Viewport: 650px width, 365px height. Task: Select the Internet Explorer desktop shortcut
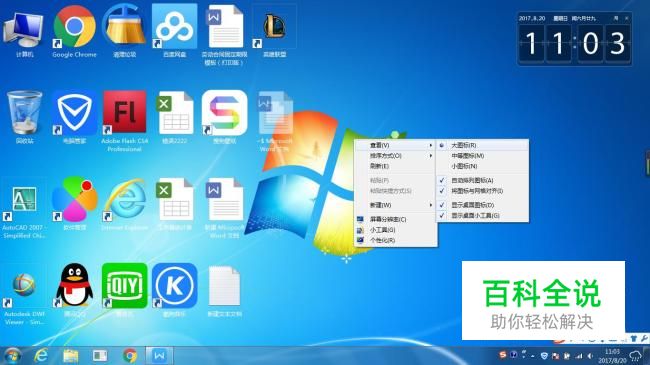[x=124, y=204]
